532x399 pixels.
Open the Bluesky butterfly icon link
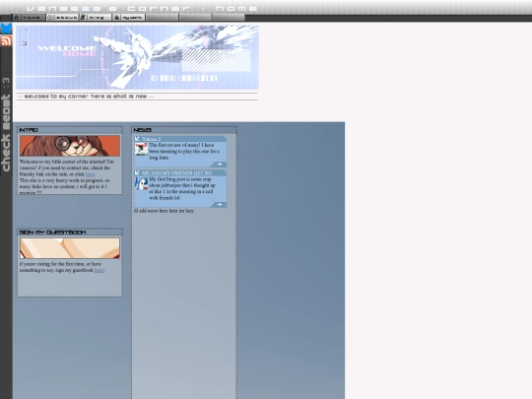(6, 29)
